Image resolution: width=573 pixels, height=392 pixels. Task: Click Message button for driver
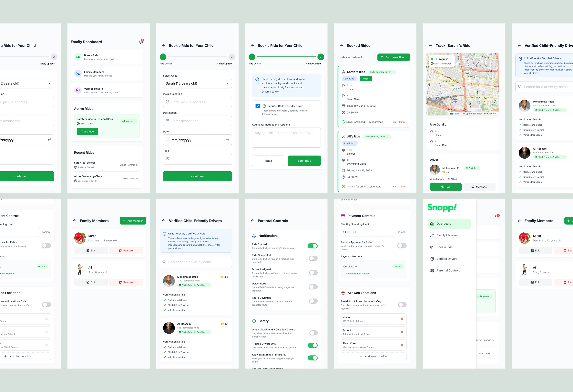point(479,187)
